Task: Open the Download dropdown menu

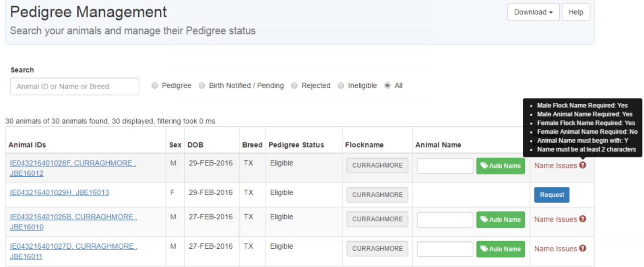Action: (533, 12)
